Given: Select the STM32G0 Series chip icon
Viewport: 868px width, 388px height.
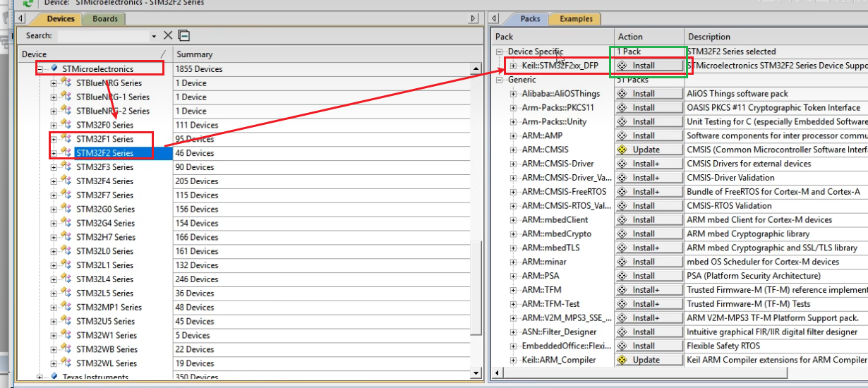Looking at the screenshot, I should [x=66, y=209].
